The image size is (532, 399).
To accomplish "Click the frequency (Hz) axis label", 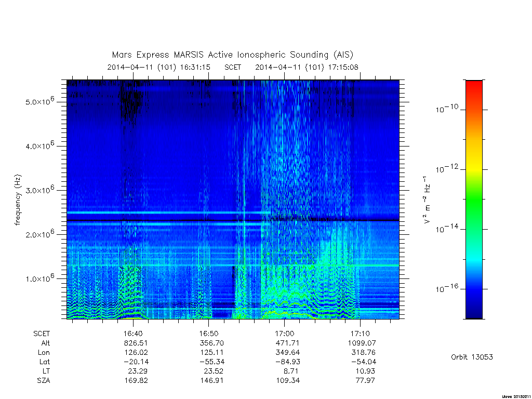I will (x=18, y=200).
